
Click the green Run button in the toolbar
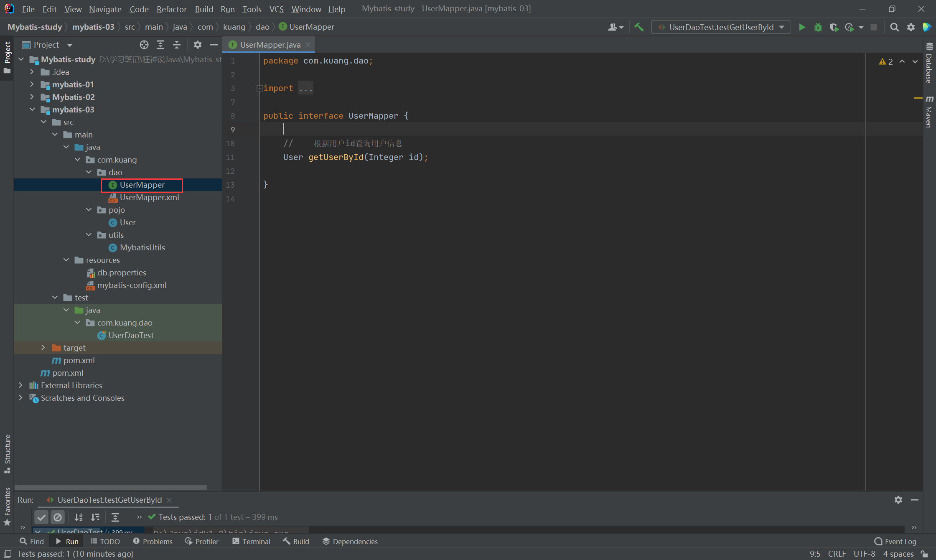802,27
